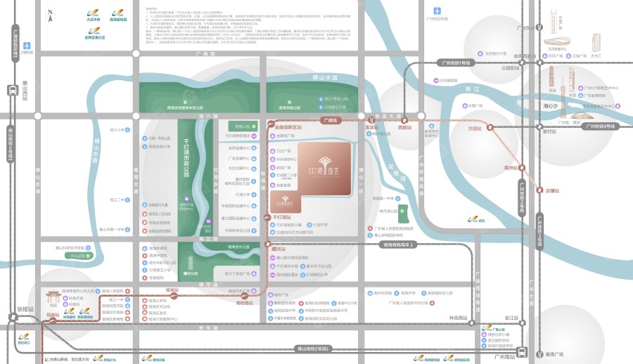This screenshot has width=633, height=364.
Task: Click the 千灯湖站 station marker
Action: point(268,217)
